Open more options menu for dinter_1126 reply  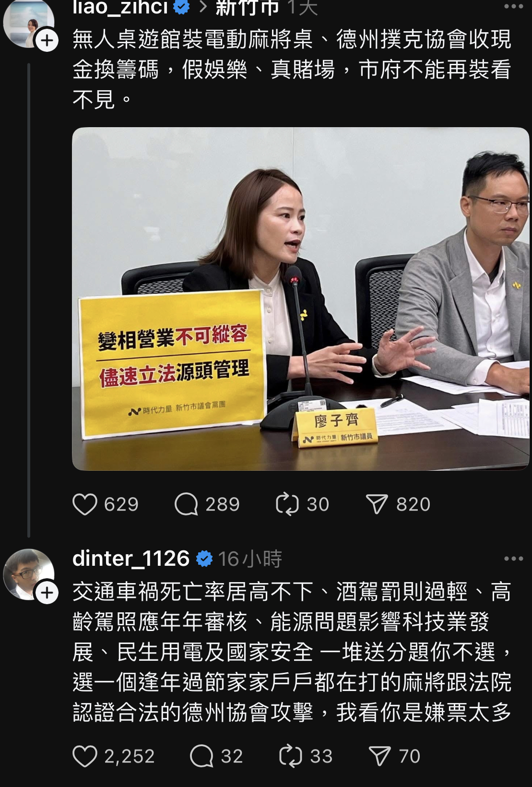pos(513,559)
